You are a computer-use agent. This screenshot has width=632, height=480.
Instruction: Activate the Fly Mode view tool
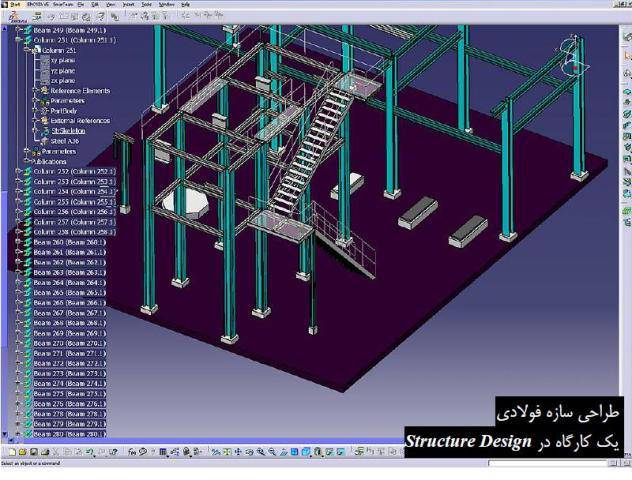(x=217, y=452)
